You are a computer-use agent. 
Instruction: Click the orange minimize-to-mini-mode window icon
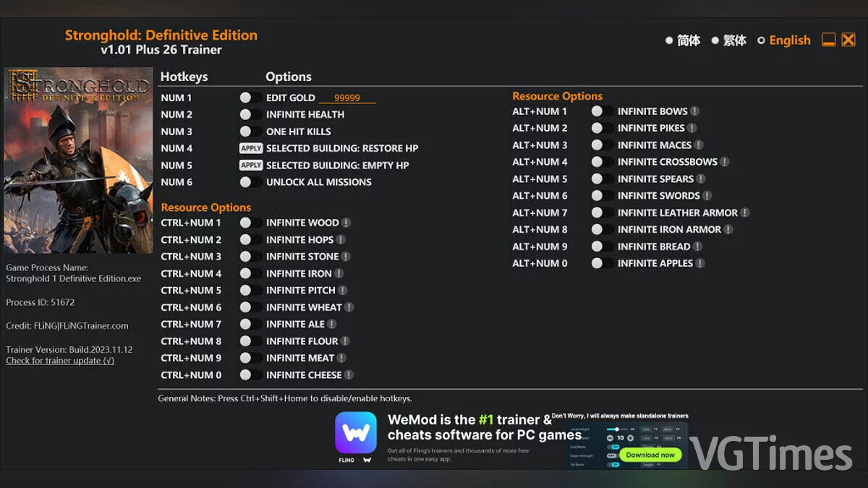pyautogui.click(x=829, y=40)
